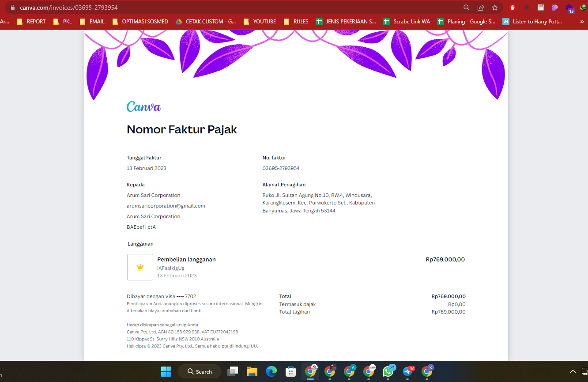Click the Tanggal Faktur label

coord(144,158)
